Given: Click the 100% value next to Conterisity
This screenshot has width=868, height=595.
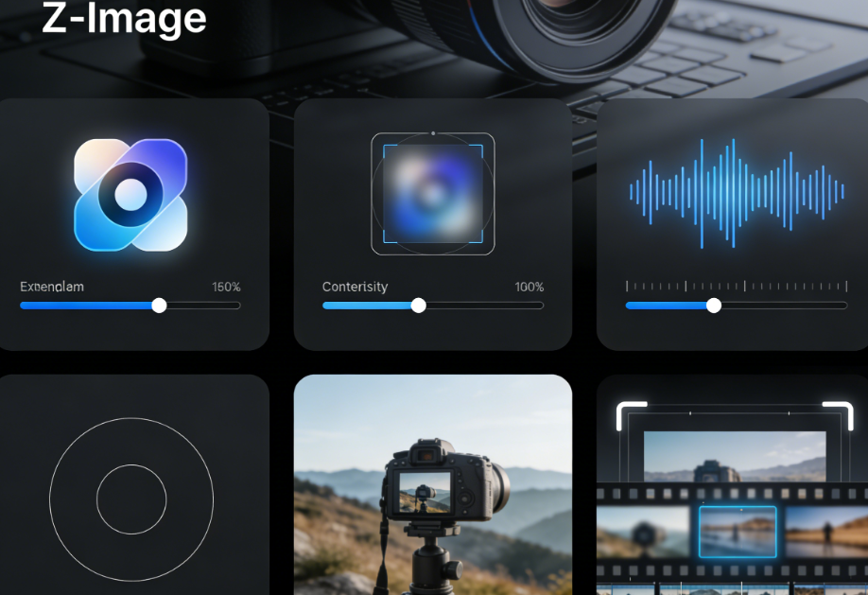Looking at the screenshot, I should pos(529,287).
